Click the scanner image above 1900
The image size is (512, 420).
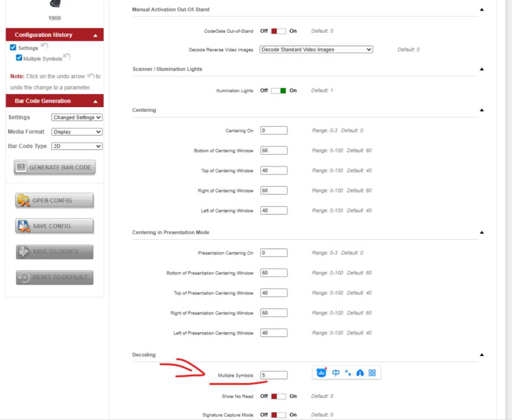(x=55, y=4)
